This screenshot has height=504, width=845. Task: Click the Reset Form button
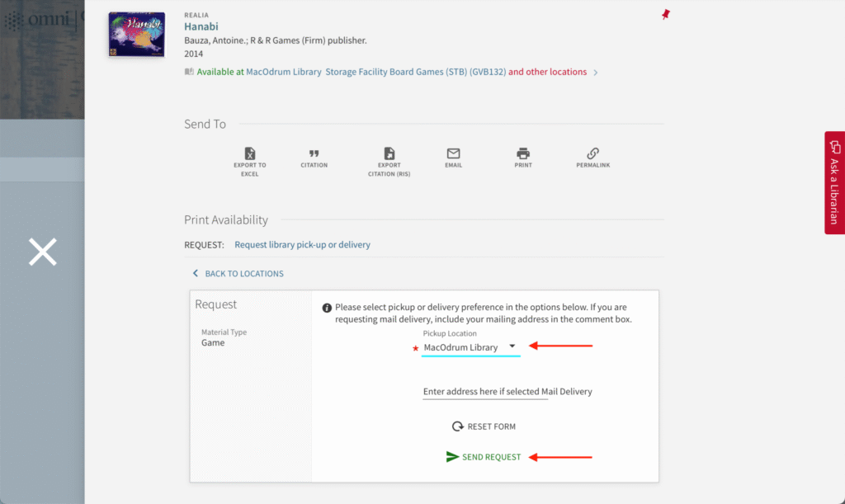click(484, 426)
